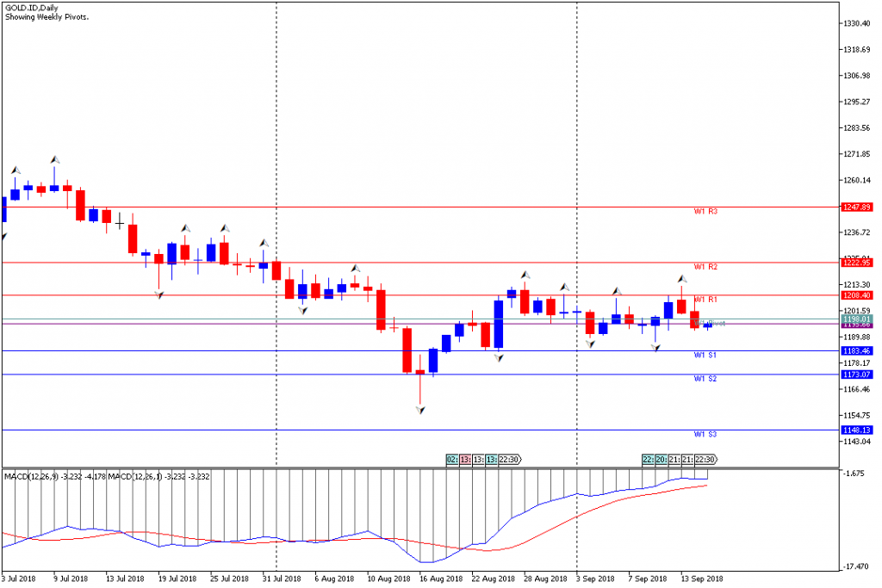Screen dimensions: 882x588
Task: Select the down fractal arrow near 19 Jul low
Action: pos(159,294)
